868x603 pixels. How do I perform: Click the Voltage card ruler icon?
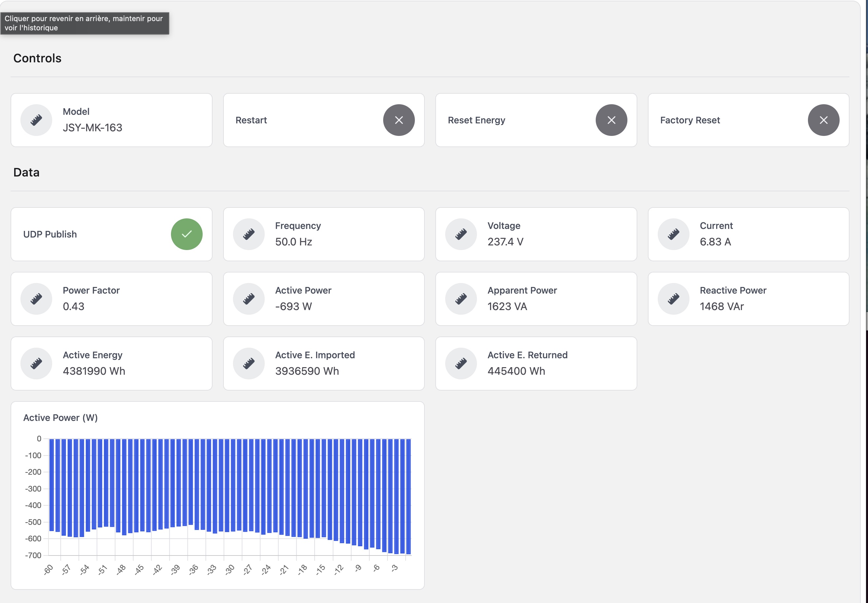[461, 234]
